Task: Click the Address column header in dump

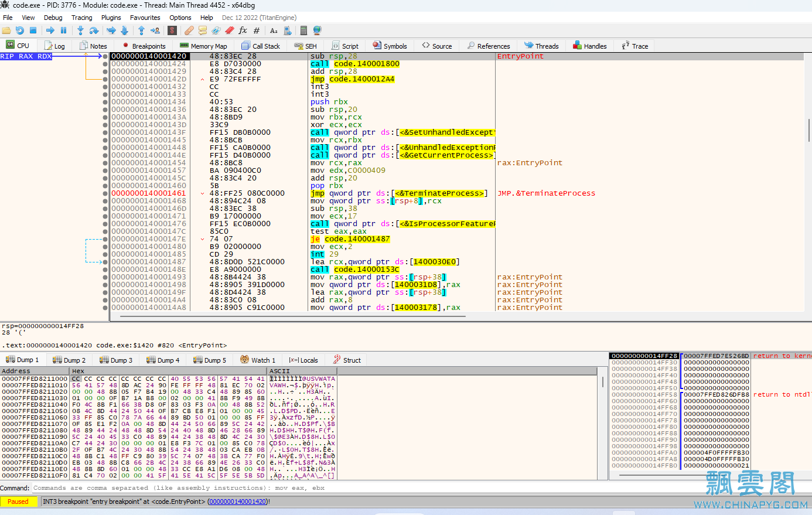Action: pos(35,371)
